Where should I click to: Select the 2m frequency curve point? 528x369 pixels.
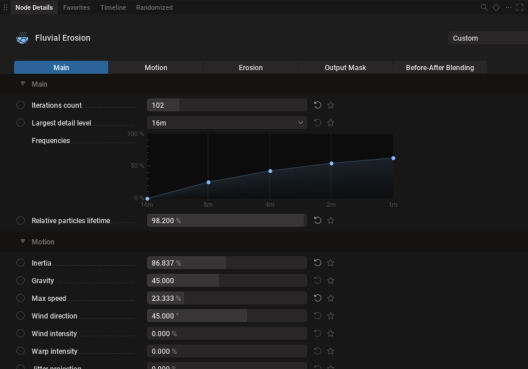[331, 163]
